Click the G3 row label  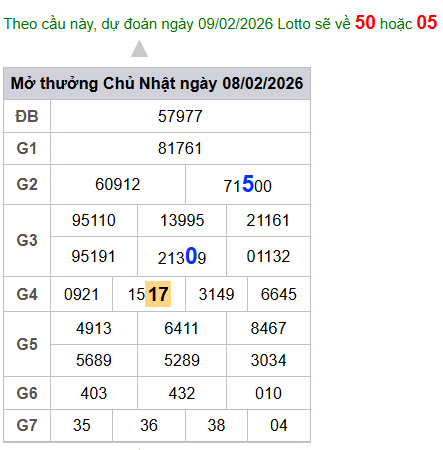(27, 240)
